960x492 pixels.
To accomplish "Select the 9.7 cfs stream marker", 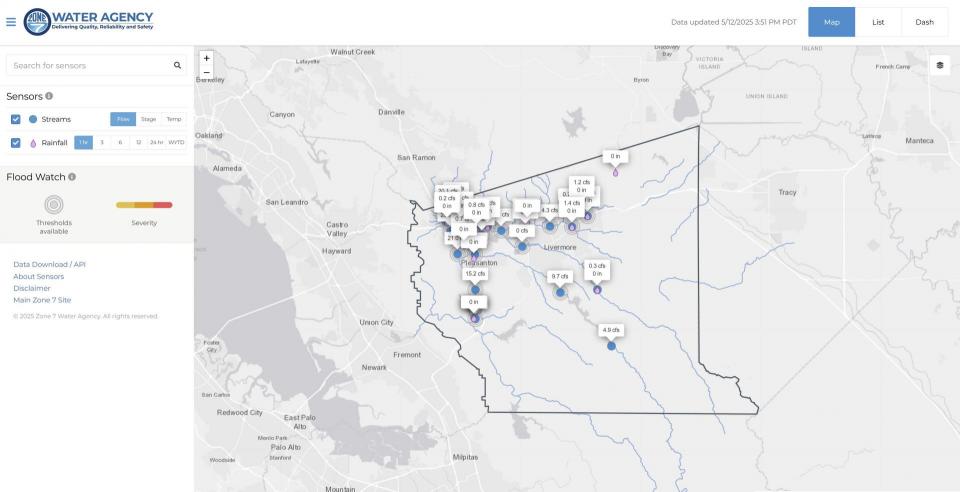I will click(559, 291).
